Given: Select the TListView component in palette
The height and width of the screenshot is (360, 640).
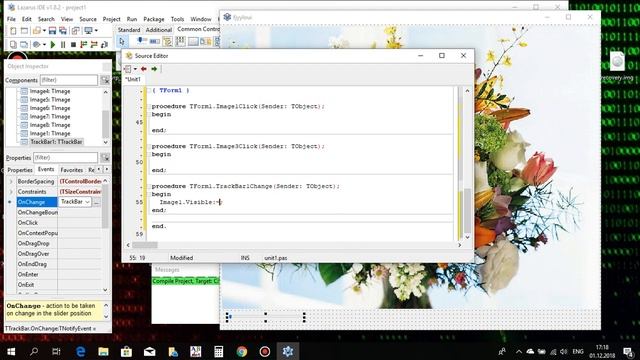Looking at the screenshot, I should [180, 41].
